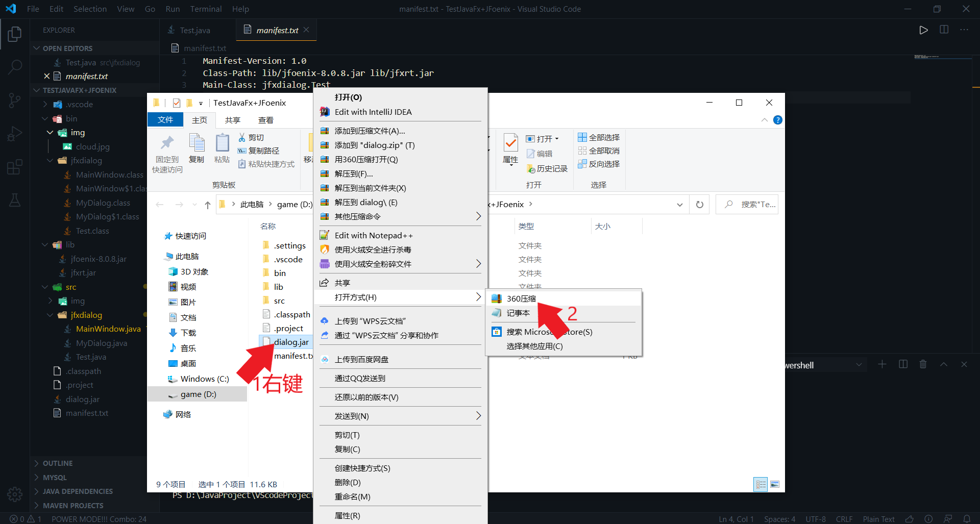Click Paste icon in Explorer ribbon
This screenshot has width=980, height=524.
pos(222,143)
